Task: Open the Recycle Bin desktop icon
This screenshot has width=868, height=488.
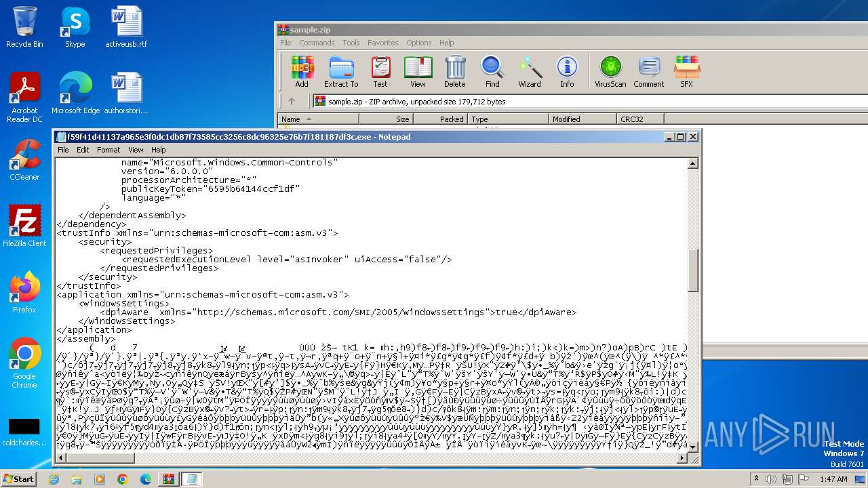Action: (24, 27)
